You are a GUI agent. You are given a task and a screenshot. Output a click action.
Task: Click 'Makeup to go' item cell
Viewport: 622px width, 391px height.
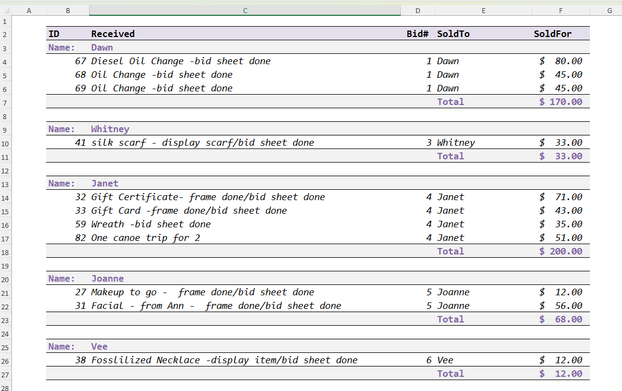pyautogui.click(x=245, y=292)
